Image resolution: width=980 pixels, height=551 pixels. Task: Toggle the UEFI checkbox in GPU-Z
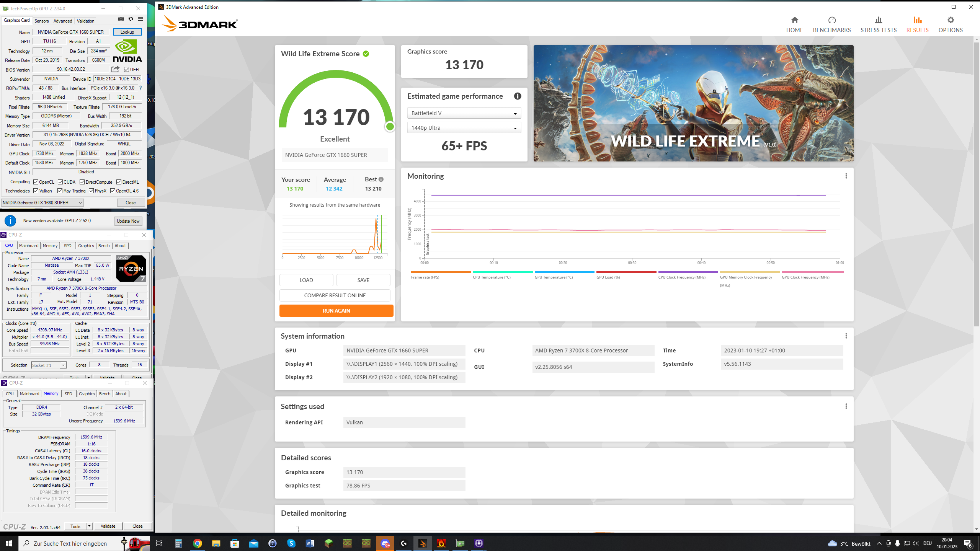pyautogui.click(x=126, y=70)
